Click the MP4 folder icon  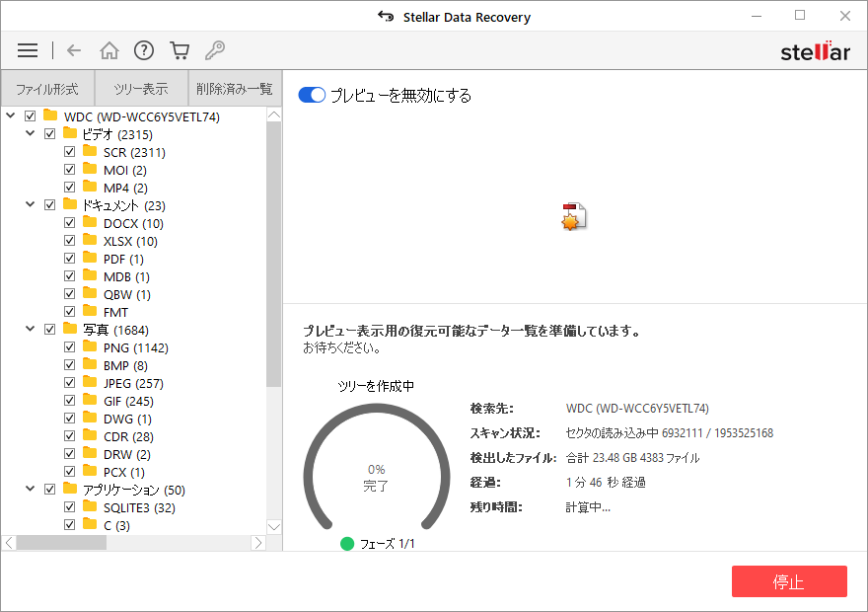[x=90, y=187]
